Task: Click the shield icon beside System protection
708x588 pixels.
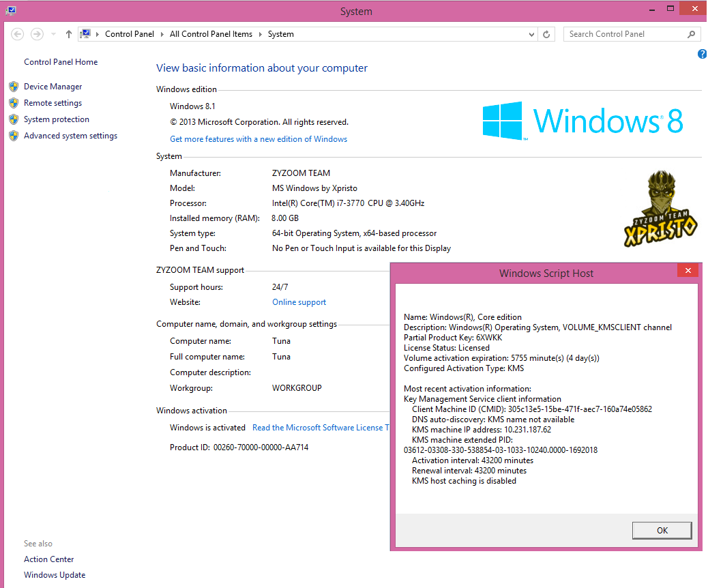Action: (14, 119)
